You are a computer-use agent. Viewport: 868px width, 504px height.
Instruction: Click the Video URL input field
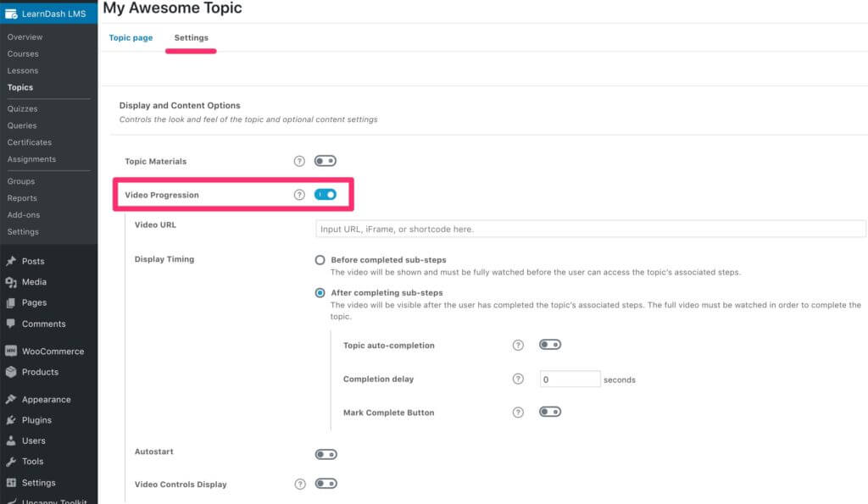click(590, 229)
